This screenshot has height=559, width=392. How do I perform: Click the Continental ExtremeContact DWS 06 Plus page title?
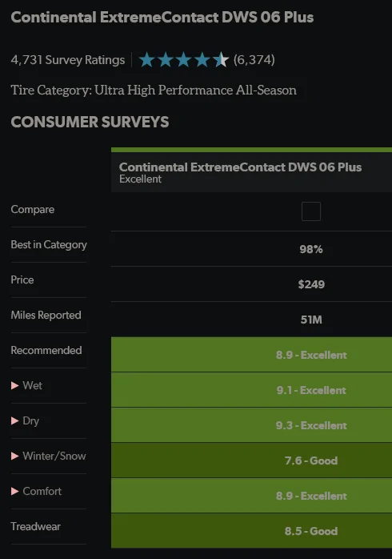[162, 17]
